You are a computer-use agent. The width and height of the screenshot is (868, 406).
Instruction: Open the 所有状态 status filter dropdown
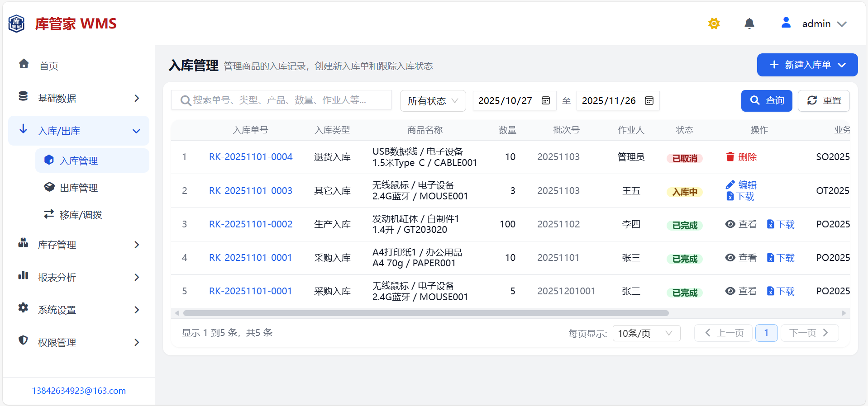click(433, 101)
